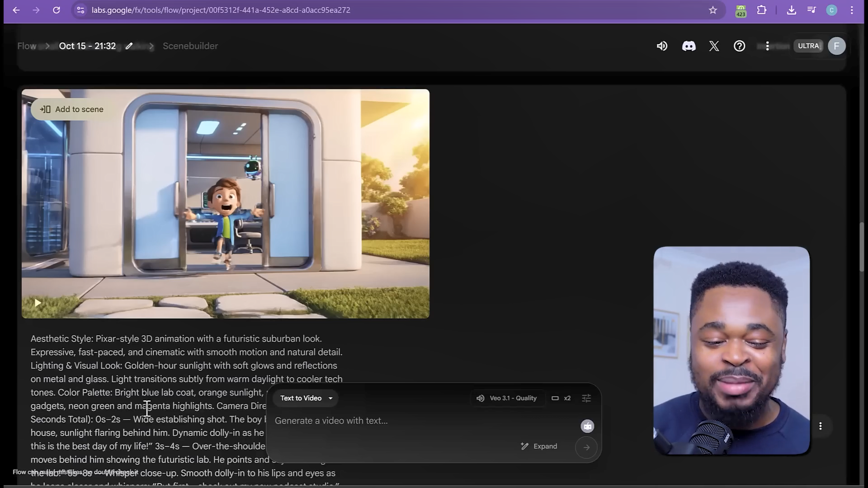Image resolution: width=868 pixels, height=488 pixels.
Task: Click the Discord icon in header
Action: [x=689, y=46]
